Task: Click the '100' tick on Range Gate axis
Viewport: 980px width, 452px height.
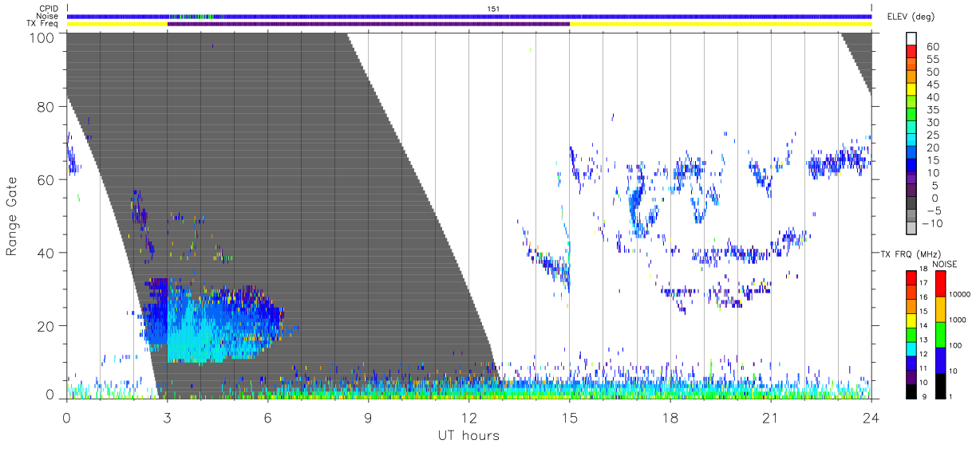Action: [x=42, y=37]
